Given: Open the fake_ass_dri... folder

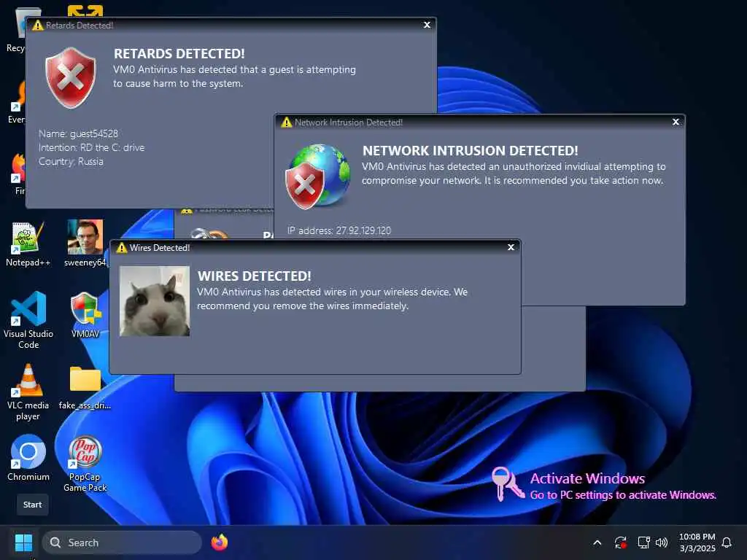Looking at the screenshot, I should (x=85, y=388).
